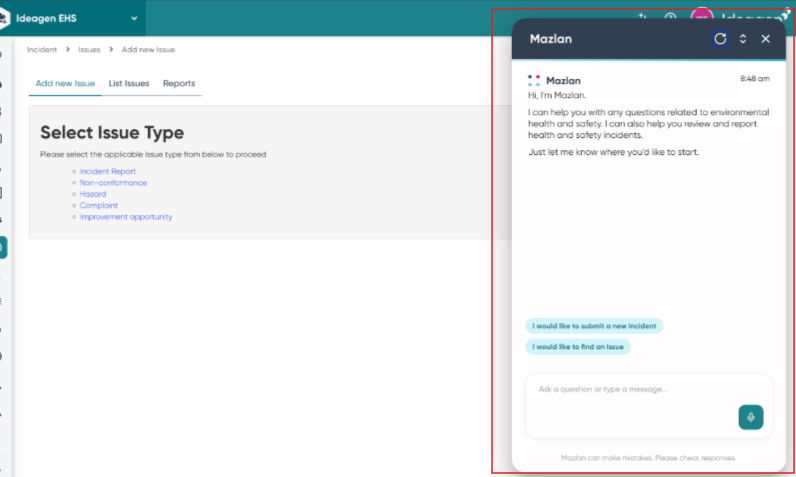Open the List Issues tab
Viewport: 796px width, 477px height.
point(129,83)
